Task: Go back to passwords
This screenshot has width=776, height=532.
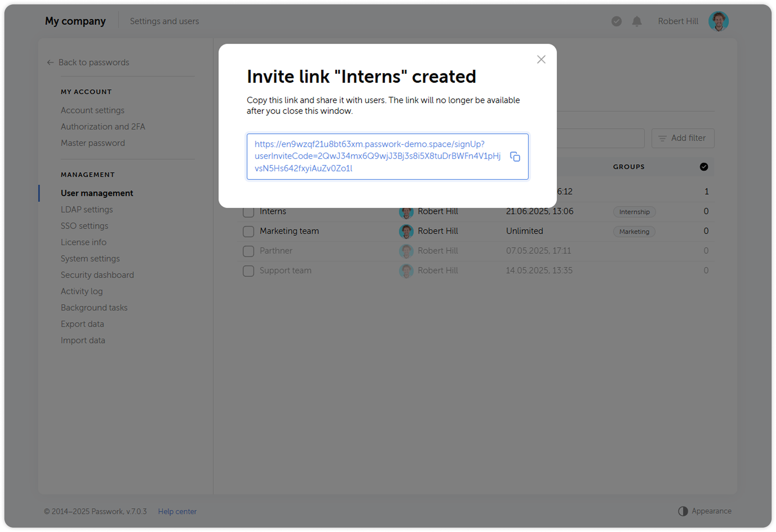Action: [94, 62]
